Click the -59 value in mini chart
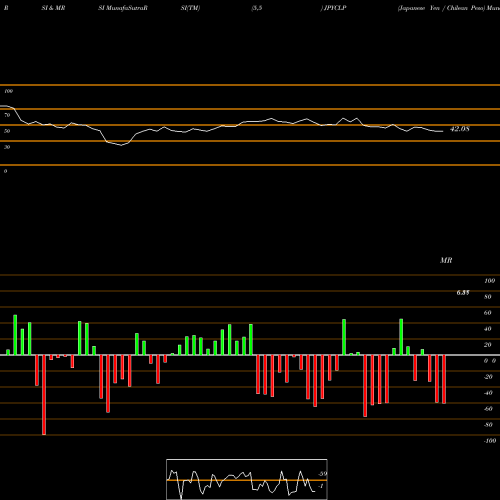Screen dimensions: 500x500 point(322,474)
